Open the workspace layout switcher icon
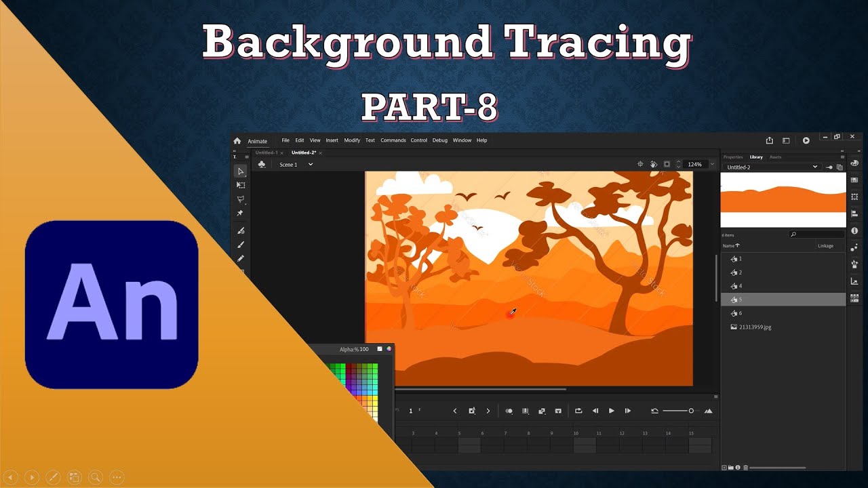The height and width of the screenshot is (488, 868). (786, 140)
